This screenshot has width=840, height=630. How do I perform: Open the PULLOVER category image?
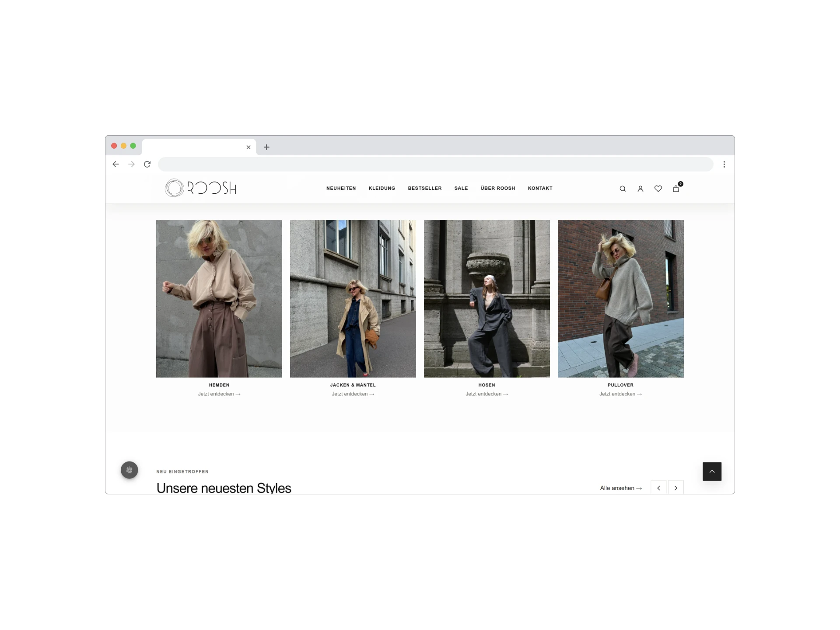(x=621, y=299)
